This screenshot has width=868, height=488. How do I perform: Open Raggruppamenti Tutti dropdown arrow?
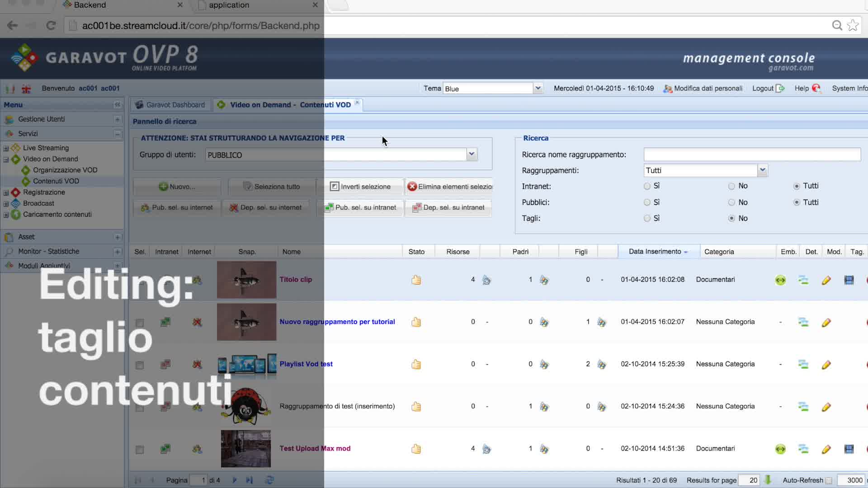pyautogui.click(x=763, y=170)
